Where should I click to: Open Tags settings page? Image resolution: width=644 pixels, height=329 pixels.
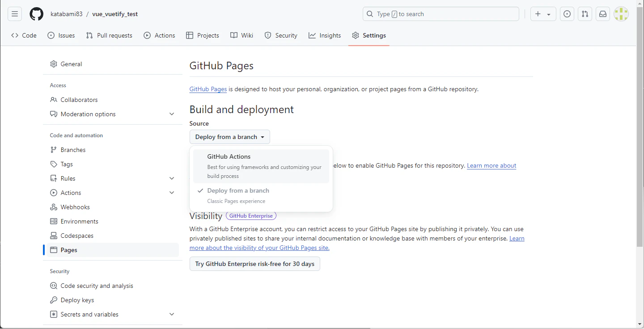(x=111, y=164)
